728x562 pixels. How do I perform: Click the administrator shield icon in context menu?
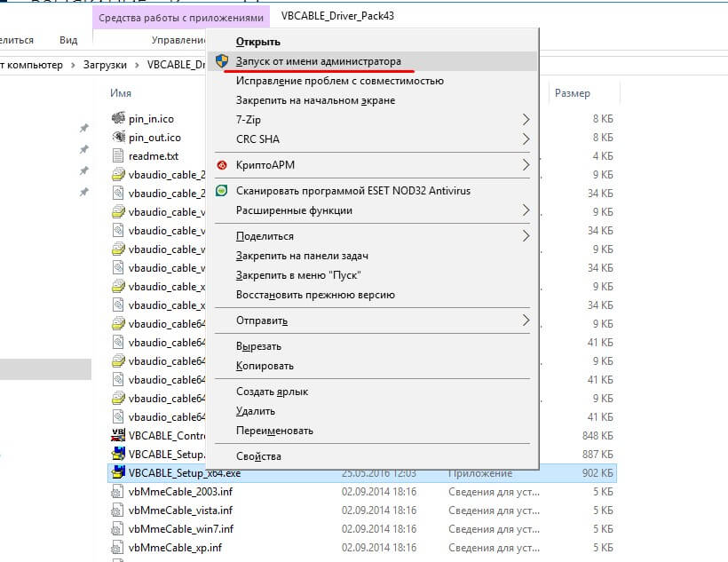click(x=222, y=61)
